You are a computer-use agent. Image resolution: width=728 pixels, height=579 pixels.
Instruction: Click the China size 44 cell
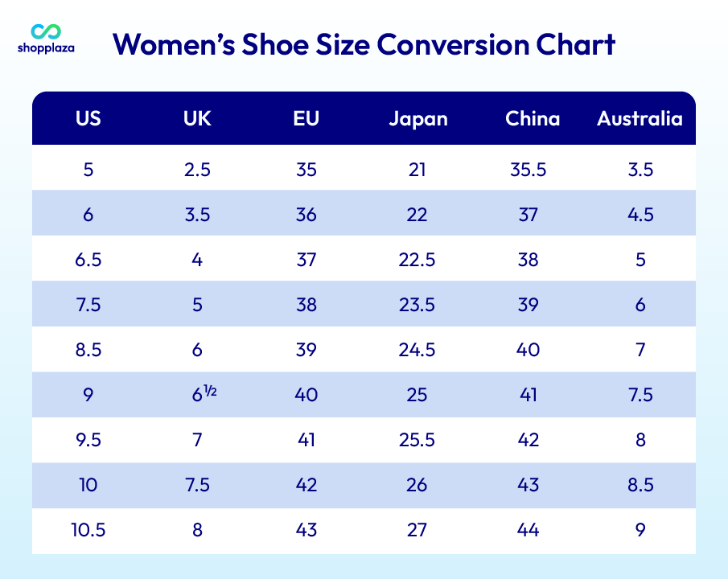[x=529, y=530]
